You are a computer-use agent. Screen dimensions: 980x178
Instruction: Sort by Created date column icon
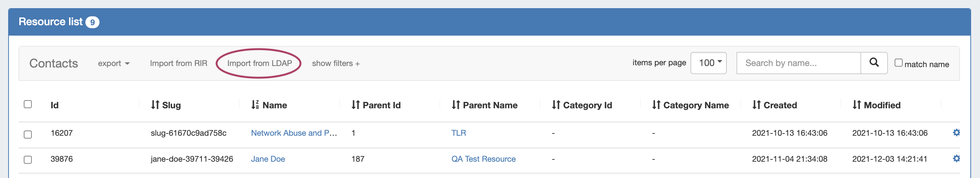click(x=756, y=105)
